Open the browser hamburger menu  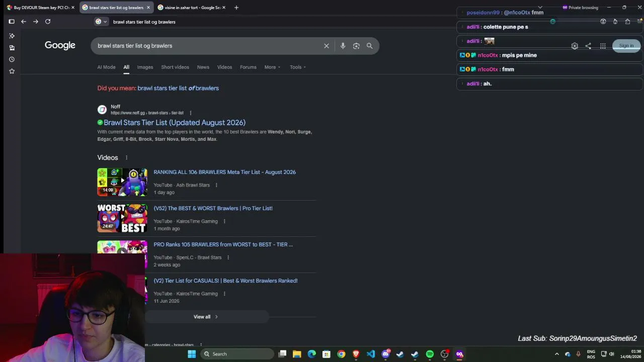(639, 22)
